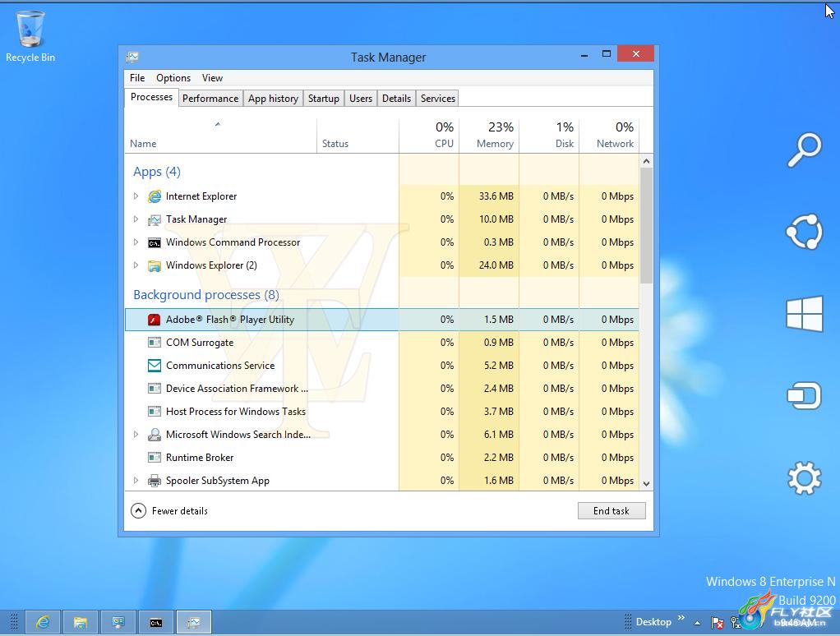Viewport: 840px width, 636px height.
Task: Click the Runtime Broker process icon
Action: [x=155, y=458]
